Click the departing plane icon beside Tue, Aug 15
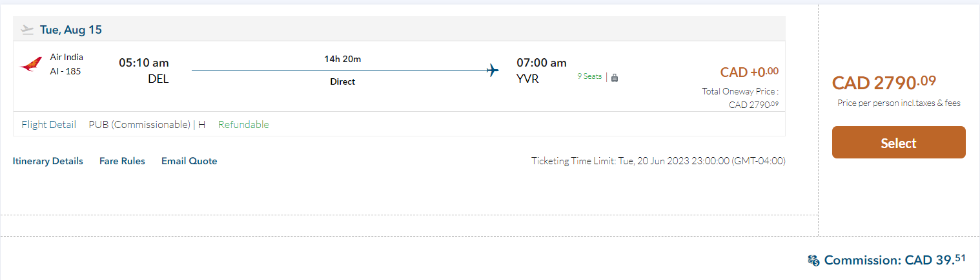 tap(27, 29)
